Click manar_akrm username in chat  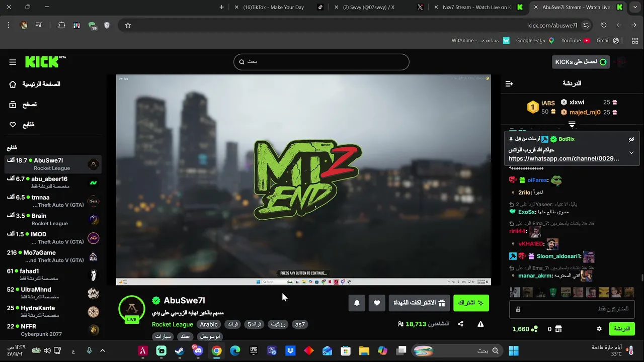coord(536,276)
